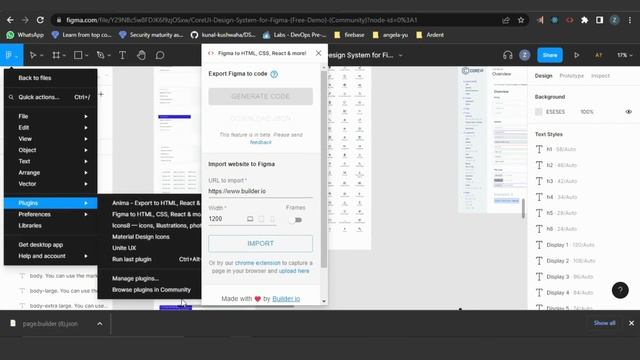
Task: Toggle the Frames switch
Action: point(295,220)
